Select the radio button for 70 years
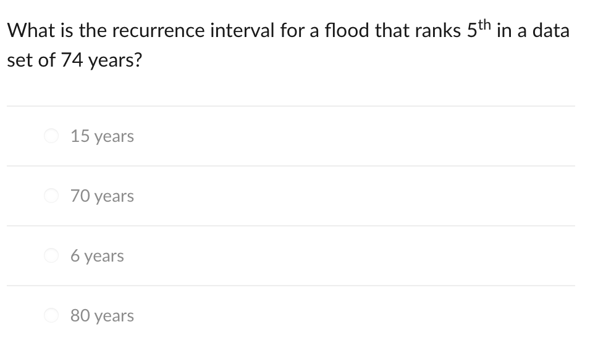 pos(52,196)
